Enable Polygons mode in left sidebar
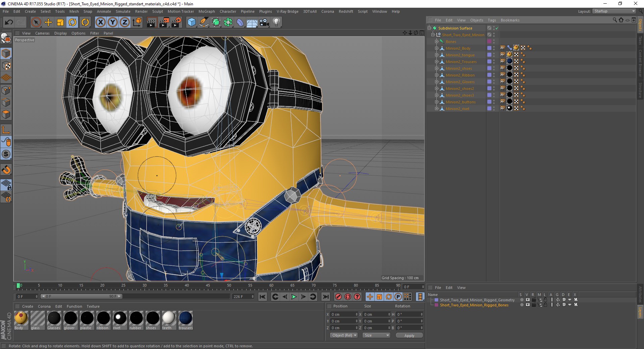The width and height of the screenshot is (644, 349). click(x=6, y=114)
